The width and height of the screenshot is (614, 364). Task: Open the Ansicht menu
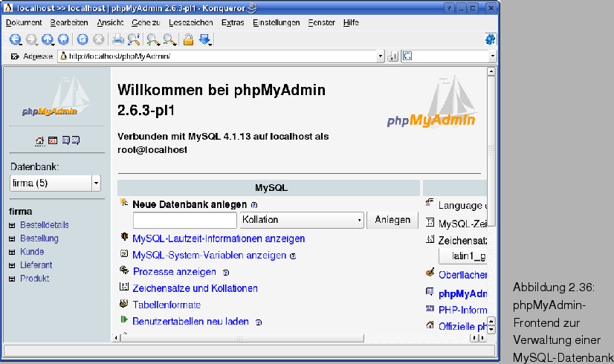point(110,23)
